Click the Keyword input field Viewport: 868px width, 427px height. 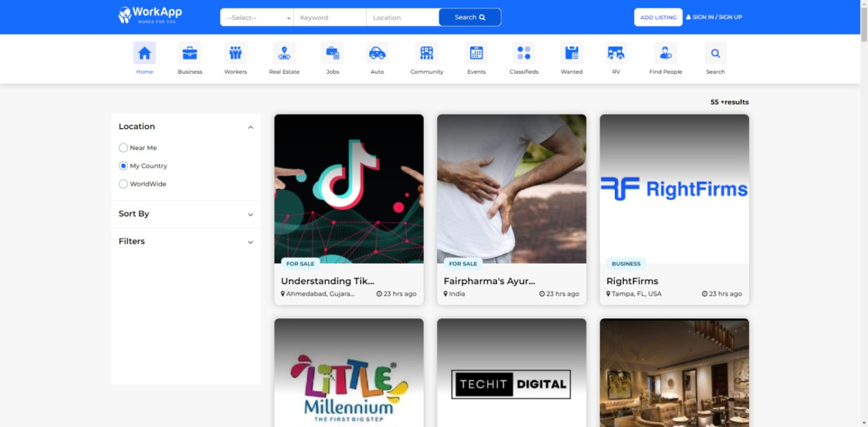(330, 17)
